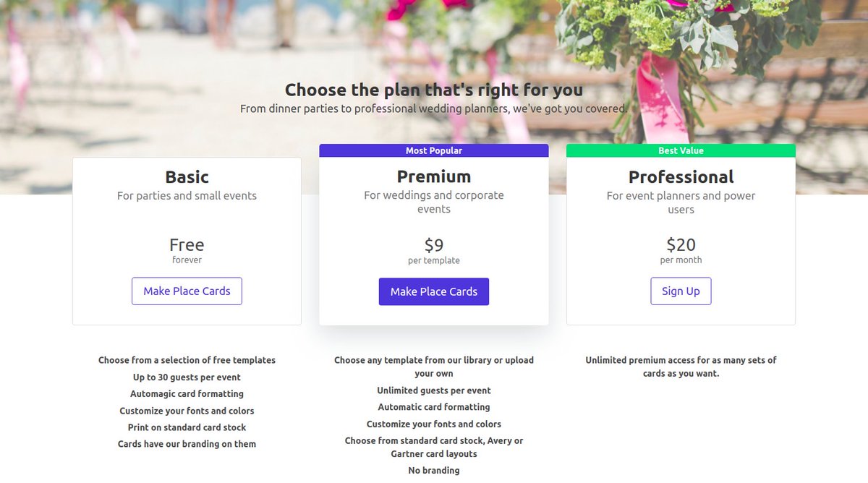
Task: Click 'Unlimited guests per event' feature
Action: [x=434, y=390]
